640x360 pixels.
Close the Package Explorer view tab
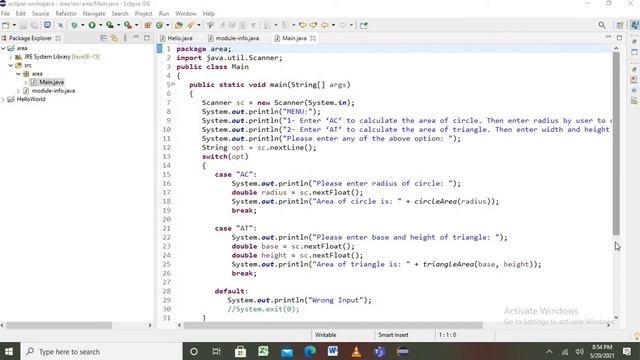point(58,38)
